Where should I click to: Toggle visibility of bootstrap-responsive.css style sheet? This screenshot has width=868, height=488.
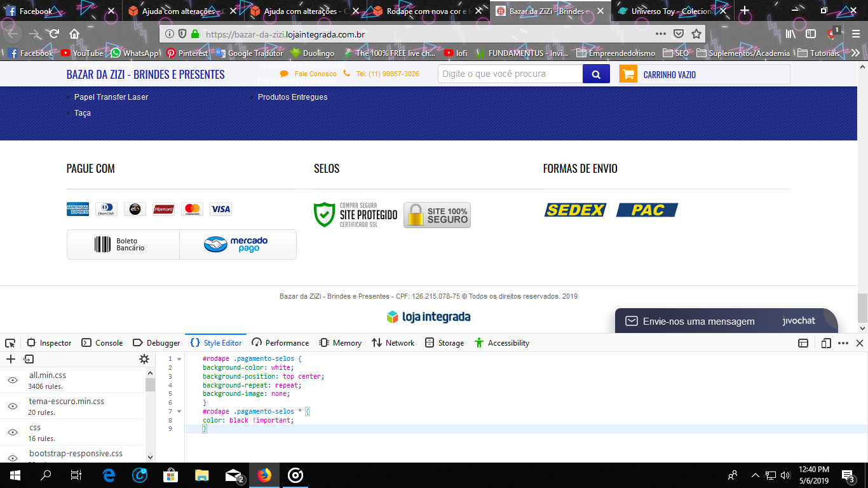[12, 457]
